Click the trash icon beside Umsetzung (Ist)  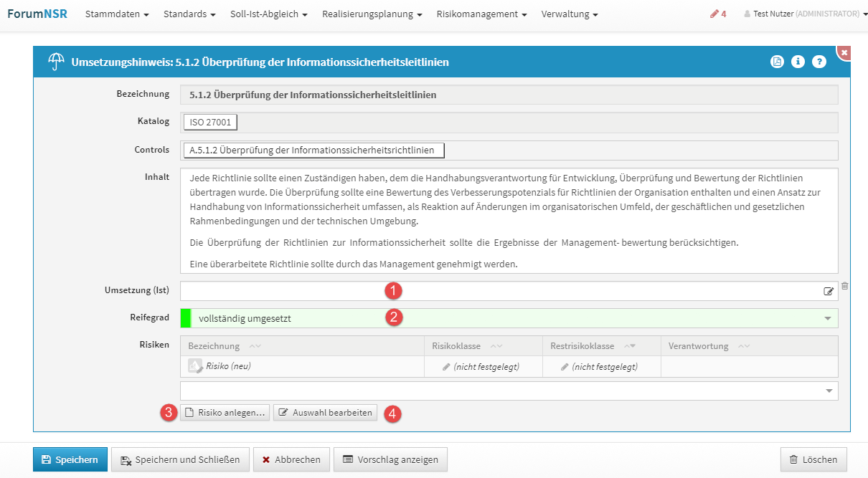pyautogui.click(x=845, y=286)
